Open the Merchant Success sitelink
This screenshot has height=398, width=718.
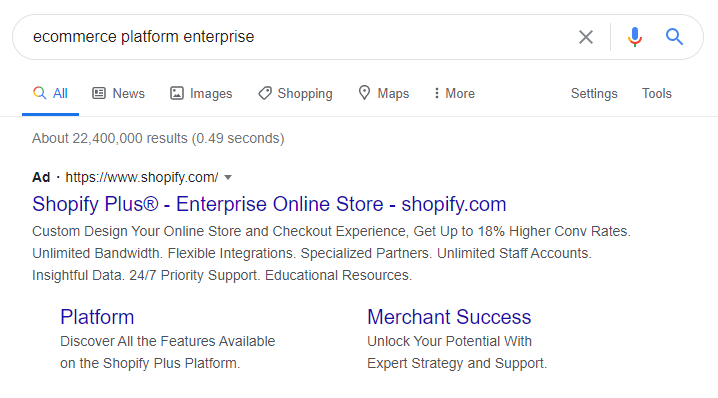point(449,317)
